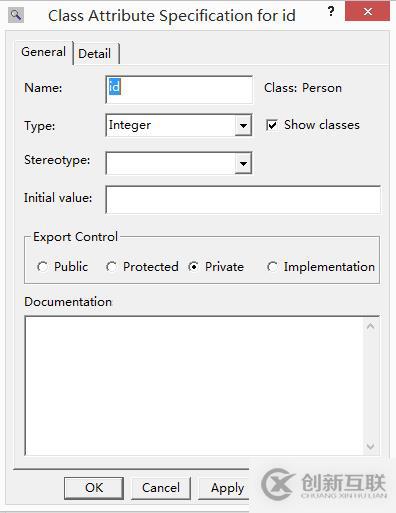Click the OK button
Image resolution: width=396 pixels, height=513 pixels.
pyautogui.click(x=94, y=488)
